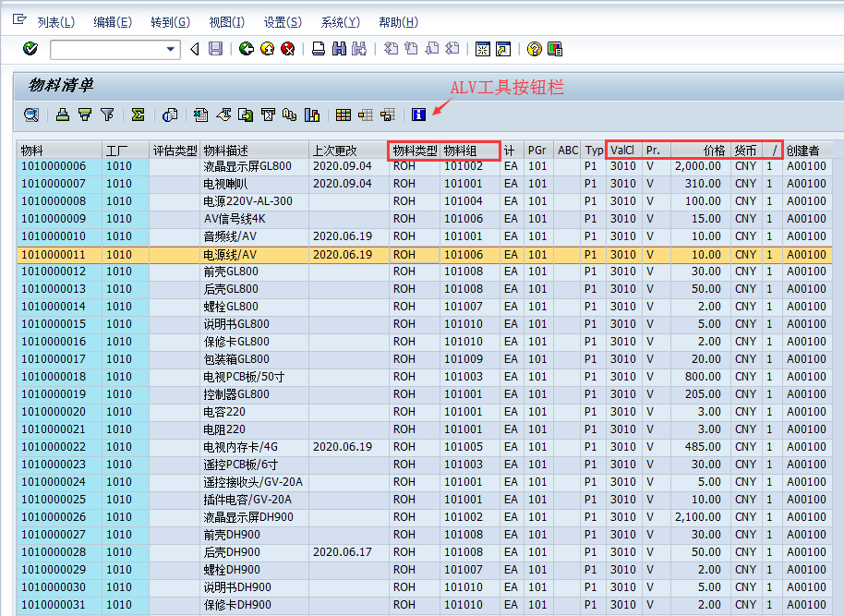Click the yellow help question mark button

click(x=534, y=49)
